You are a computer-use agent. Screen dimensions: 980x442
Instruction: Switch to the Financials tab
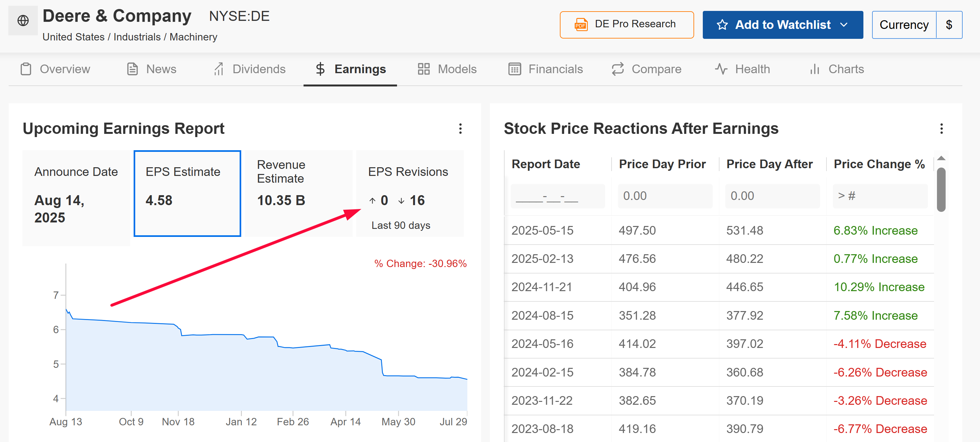point(545,69)
